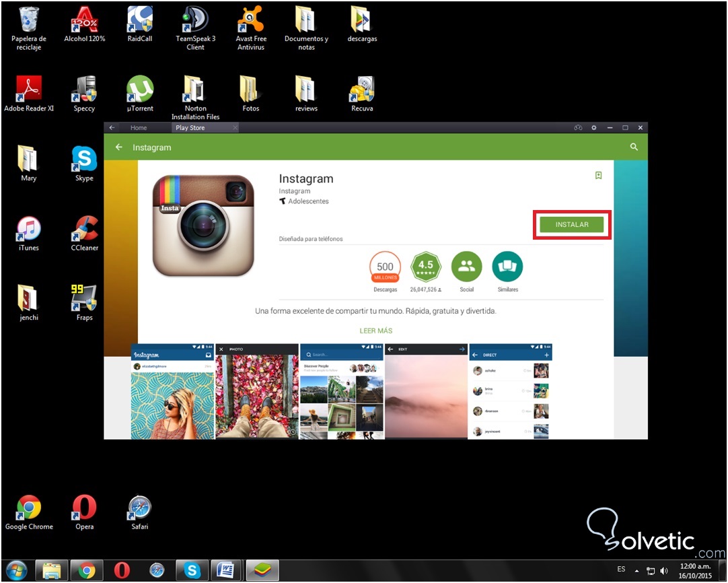Open BlueStacks gamepad controls icon

[578, 127]
